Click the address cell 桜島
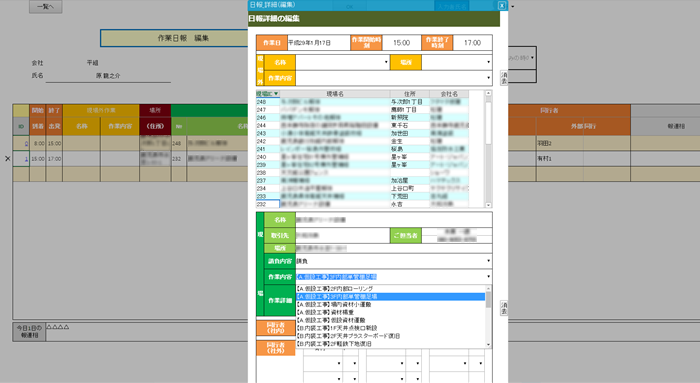Viewport: 700px width, 383px height. pyautogui.click(x=410, y=149)
